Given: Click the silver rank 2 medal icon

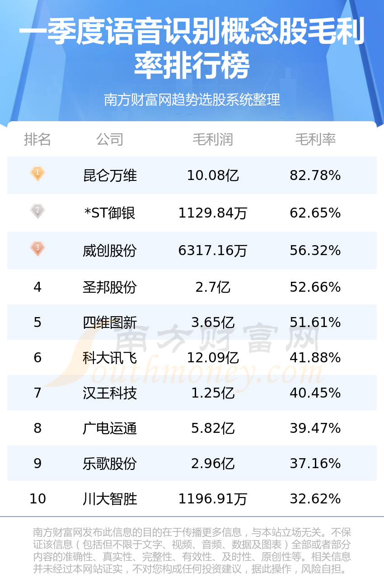Looking at the screenshot, I should tap(37, 211).
